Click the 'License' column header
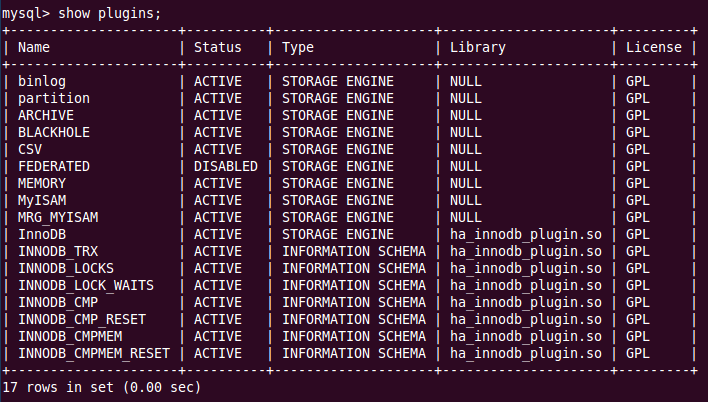 point(653,47)
